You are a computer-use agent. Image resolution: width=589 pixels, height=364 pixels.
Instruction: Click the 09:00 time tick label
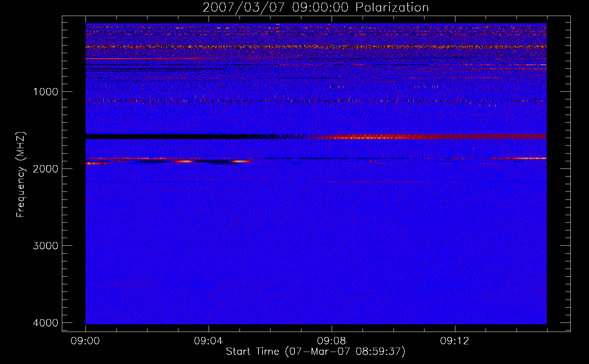point(85,341)
